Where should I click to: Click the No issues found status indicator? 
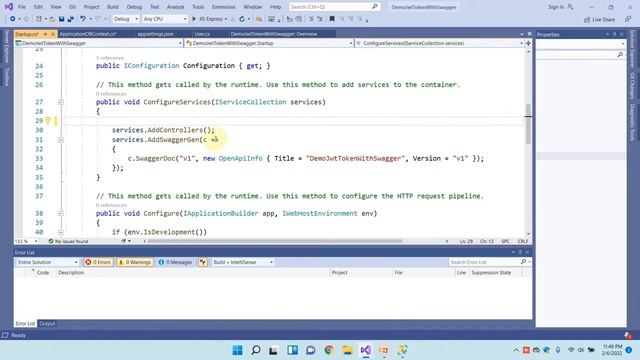[68, 241]
